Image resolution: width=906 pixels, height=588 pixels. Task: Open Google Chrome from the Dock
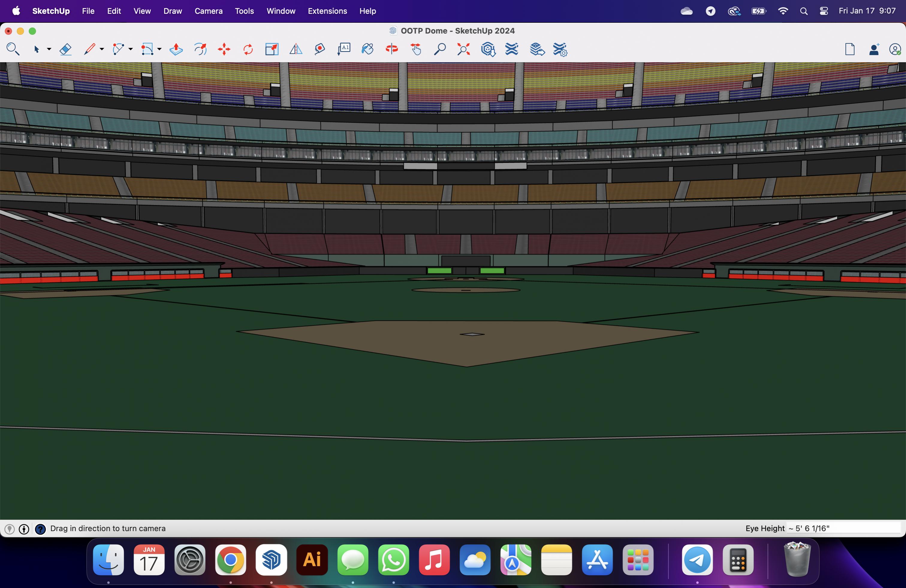point(231,560)
